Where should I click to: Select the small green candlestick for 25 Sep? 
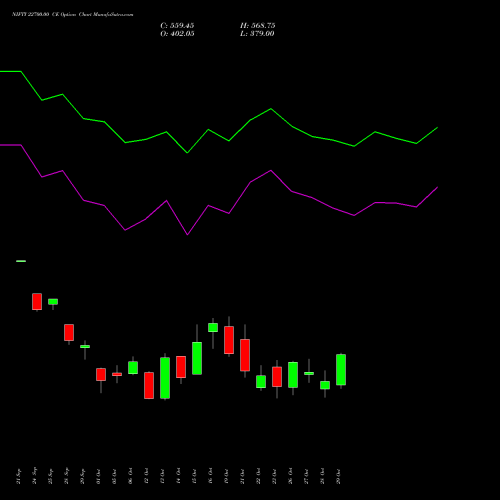(x=53, y=302)
